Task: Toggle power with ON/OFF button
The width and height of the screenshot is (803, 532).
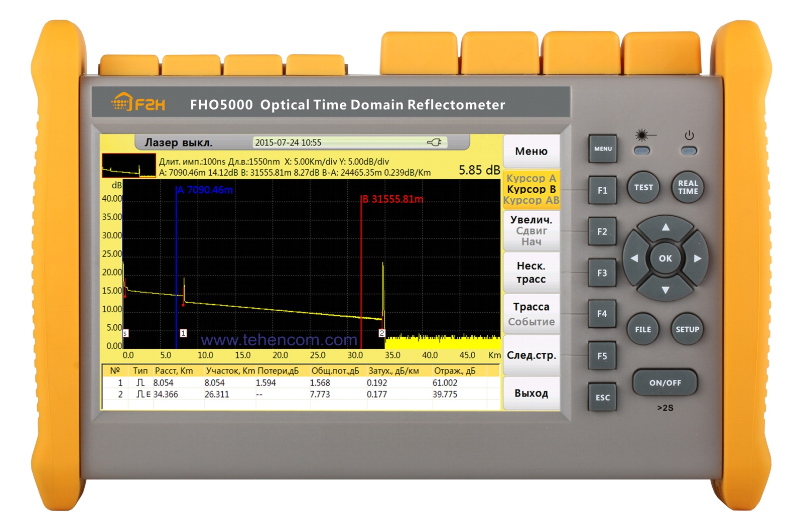Action: coord(665,382)
